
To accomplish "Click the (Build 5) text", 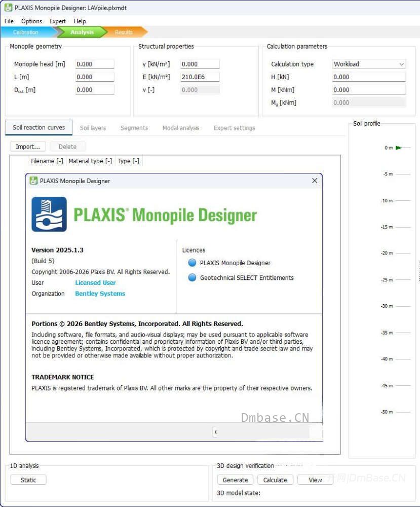I will click(x=43, y=261).
